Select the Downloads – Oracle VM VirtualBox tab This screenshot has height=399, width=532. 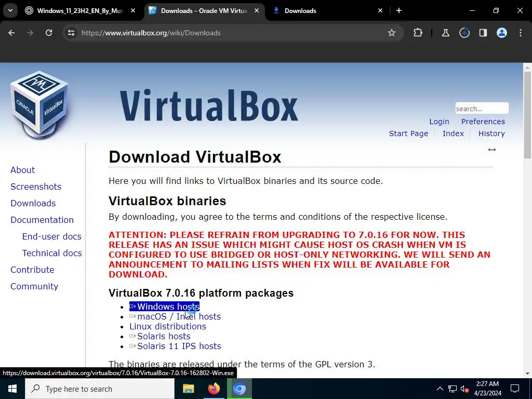(x=204, y=11)
